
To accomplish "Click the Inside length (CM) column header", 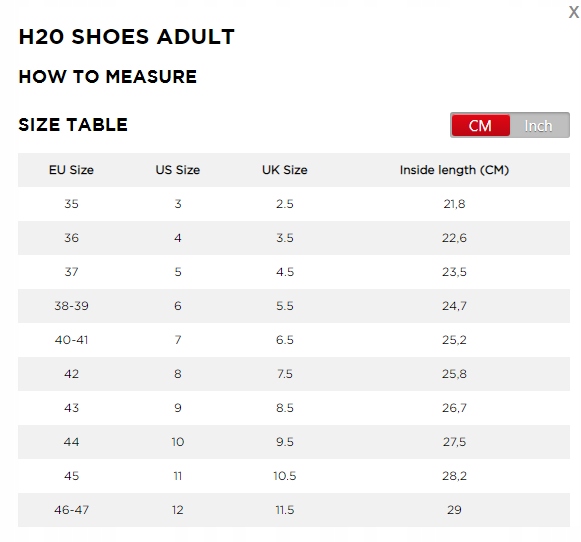I will coord(454,170).
